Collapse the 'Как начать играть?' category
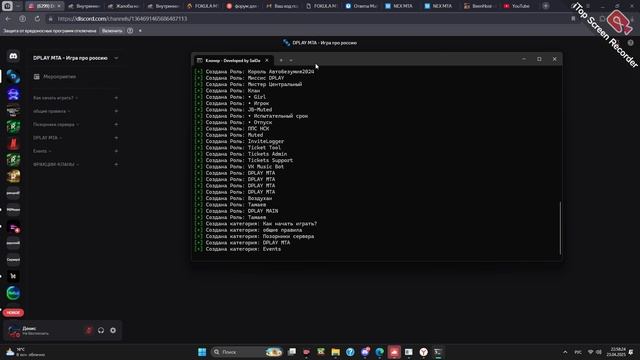Screen dimensions: 640x360 (x=55, y=98)
